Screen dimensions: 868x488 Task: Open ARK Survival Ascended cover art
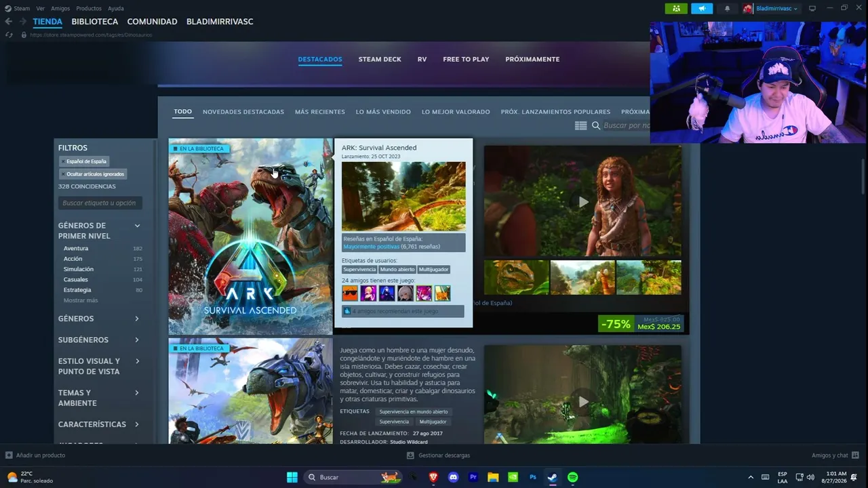[251, 237]
